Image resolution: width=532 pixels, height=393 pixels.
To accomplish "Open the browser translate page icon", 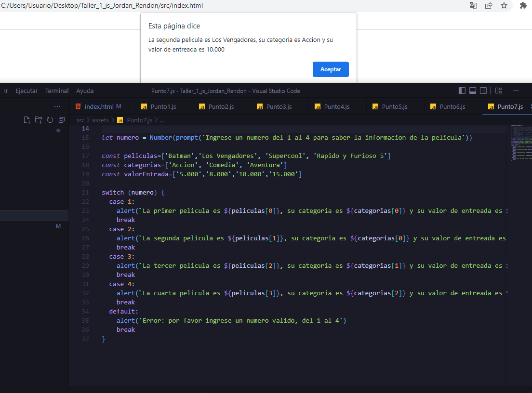I will pyautogui.click(x=473, y=5).
